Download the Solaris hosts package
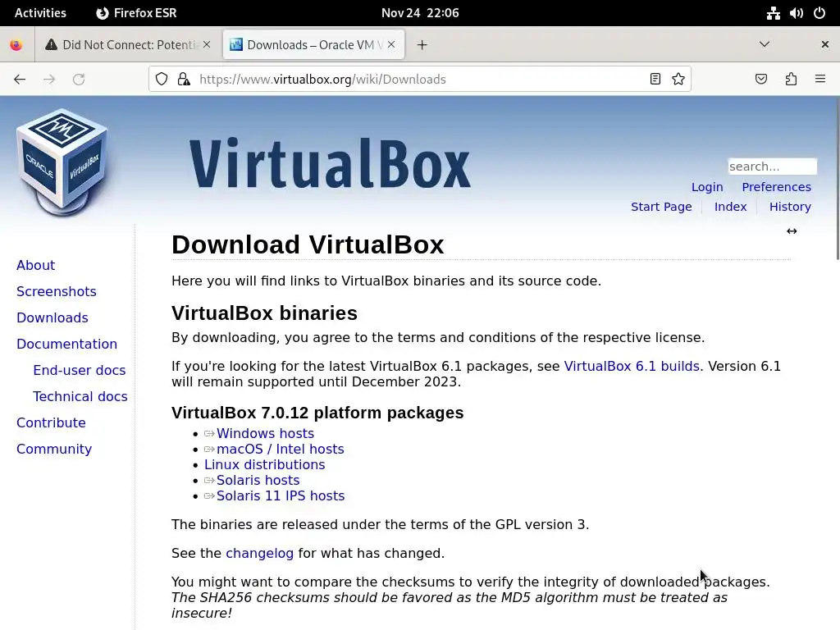 click(x=258, y=480)
